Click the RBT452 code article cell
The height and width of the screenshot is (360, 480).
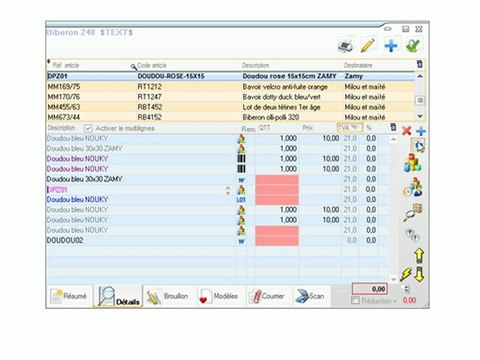point(150,107)
